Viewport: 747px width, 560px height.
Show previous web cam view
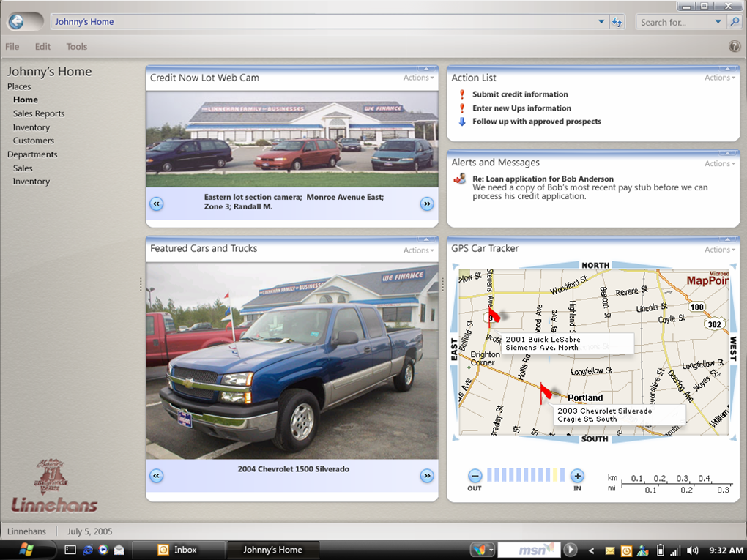click(x=156, y=204)
